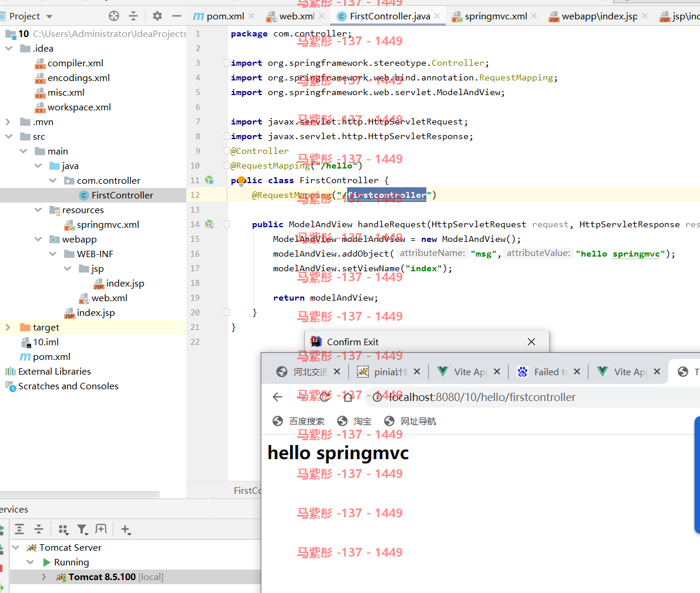Viewport: 700px width, 593px height.
Task: Open the Services filter icon
Action: pyautogui.click(x=82, y=530)
